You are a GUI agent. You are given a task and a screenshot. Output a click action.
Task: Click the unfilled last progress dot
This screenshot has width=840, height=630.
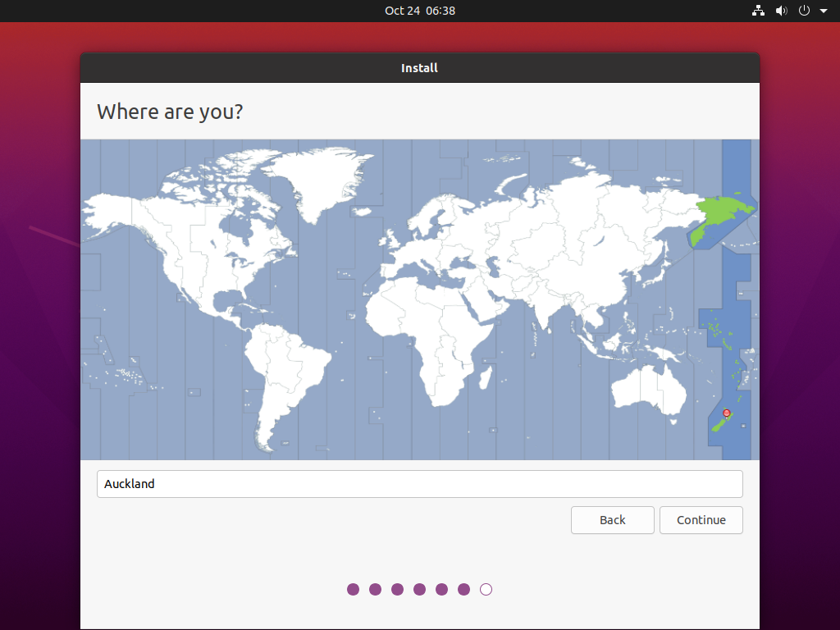click(486, 589)
